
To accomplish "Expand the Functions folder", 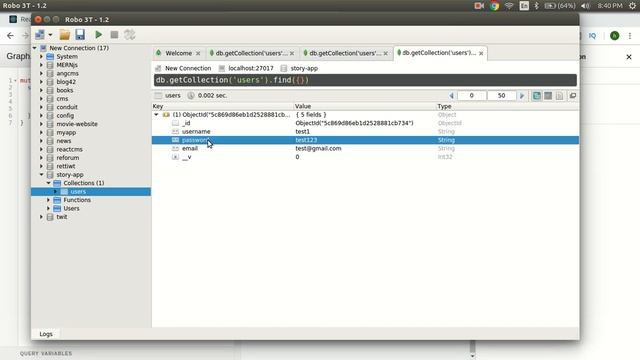I will click(49, 200).
